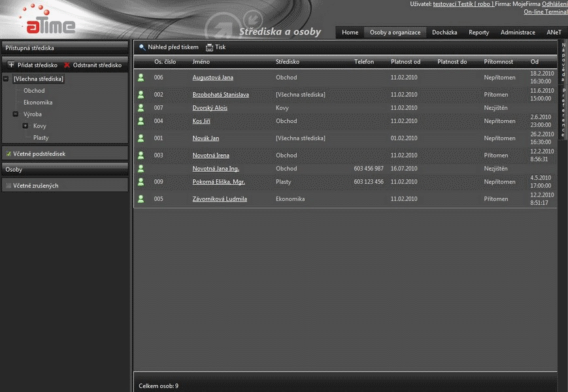Click the person icon for Závorníková Ludmila
The image size is (568, 392).
point(141,199)
